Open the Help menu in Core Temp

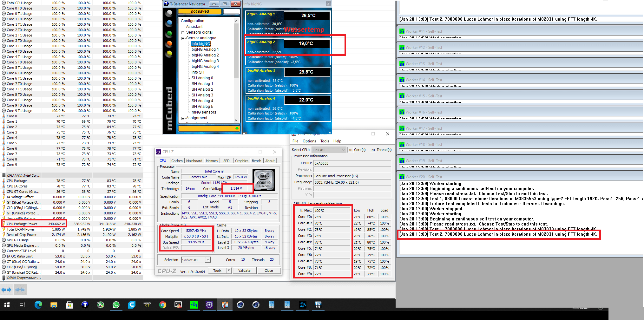[x=337, y=141]
